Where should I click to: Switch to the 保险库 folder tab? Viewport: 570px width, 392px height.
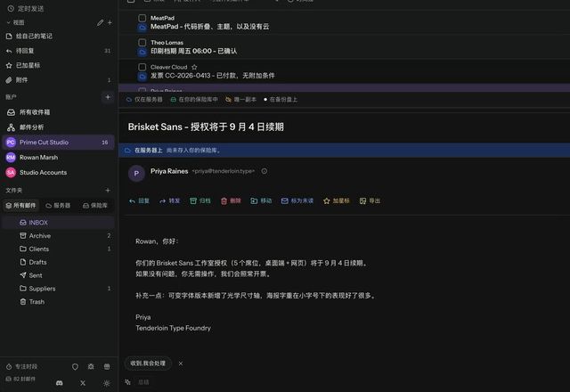tap(95, 206)
